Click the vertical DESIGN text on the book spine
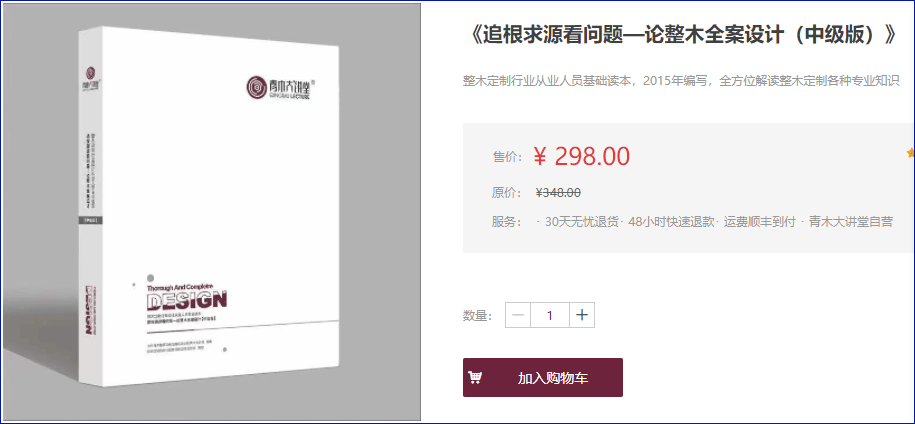The width and height of the screenshot is (915, 424). point(91,309)
